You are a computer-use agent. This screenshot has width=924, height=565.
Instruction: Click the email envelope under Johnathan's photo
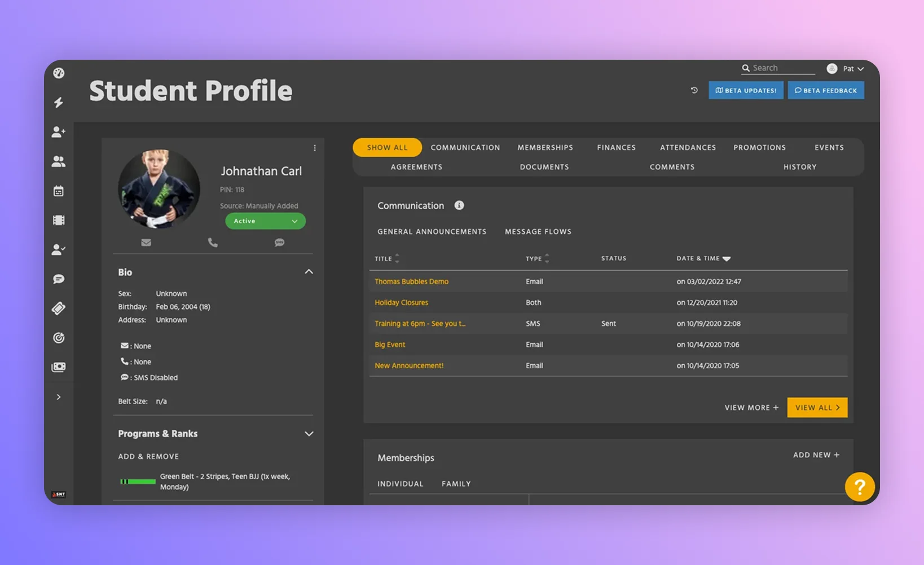point(146,242)
